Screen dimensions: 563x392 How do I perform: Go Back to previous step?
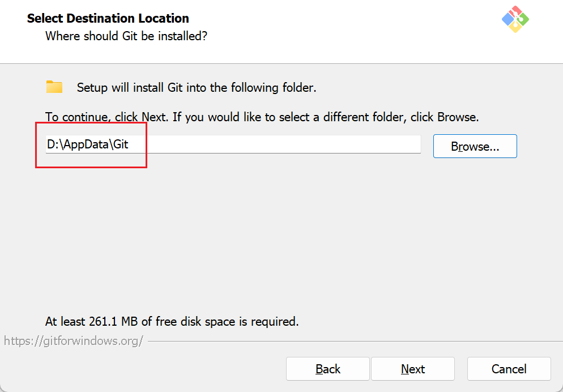(328, 369)
